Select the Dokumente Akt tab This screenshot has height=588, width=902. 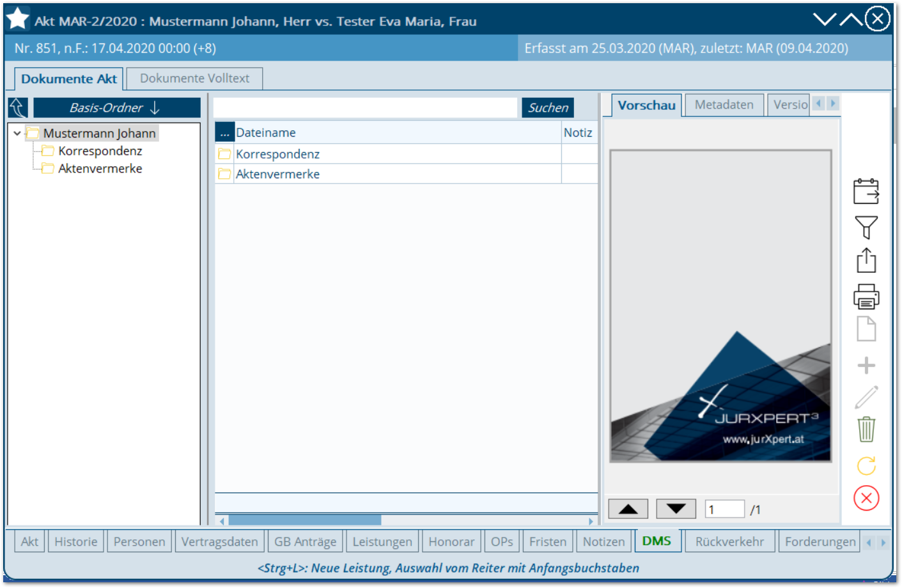point(69,79)
